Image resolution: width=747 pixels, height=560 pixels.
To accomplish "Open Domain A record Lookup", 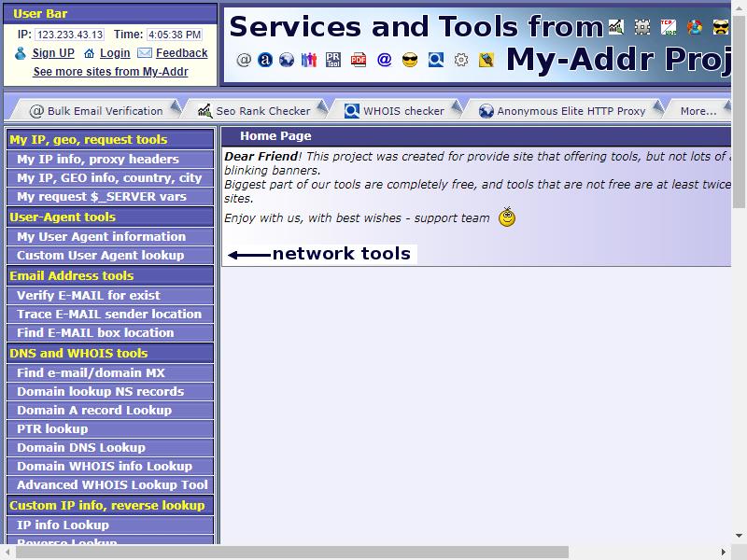I will pyautogui.click(x=110, y=410).
